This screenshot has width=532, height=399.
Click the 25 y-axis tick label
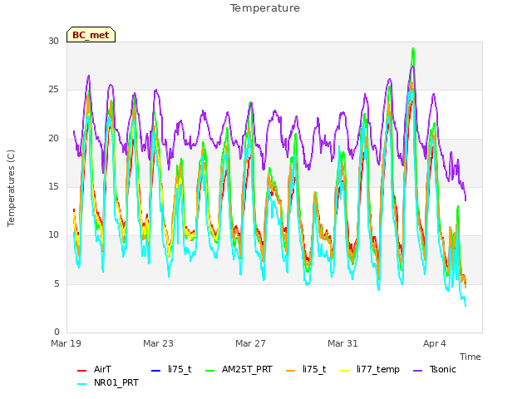click(53, 90)
